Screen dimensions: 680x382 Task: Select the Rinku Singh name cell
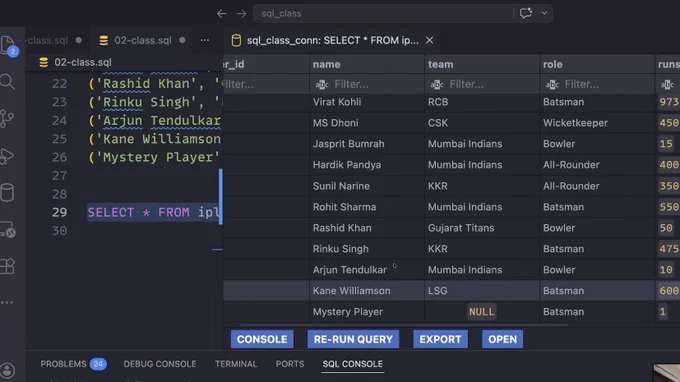pyautogui.click(x=367, y=249)
